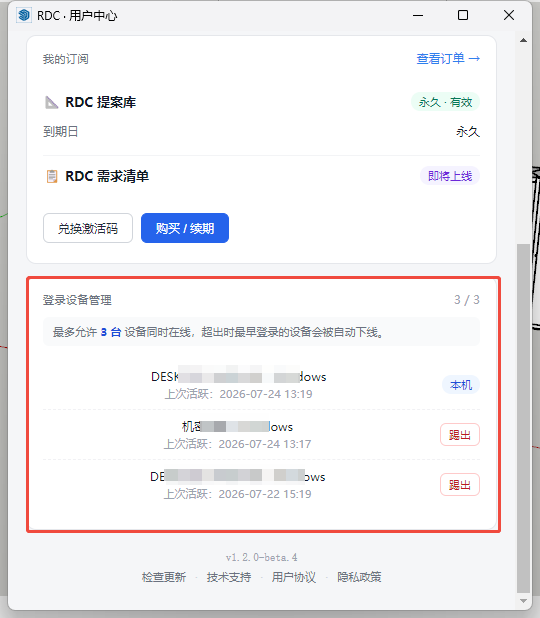
Task: Maximize the RDC 用户中心 window
Action: coord(463,15)
